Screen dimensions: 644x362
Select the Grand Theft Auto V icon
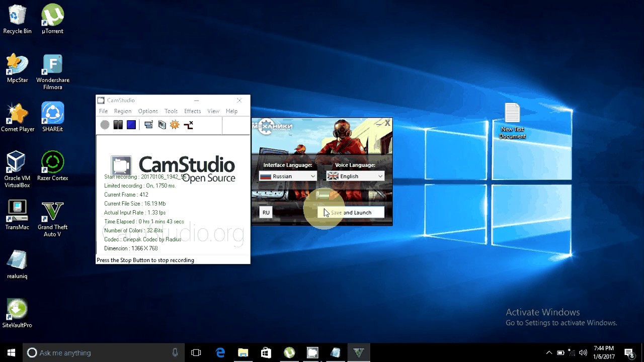pyautogui.click(x=52, y=219)
